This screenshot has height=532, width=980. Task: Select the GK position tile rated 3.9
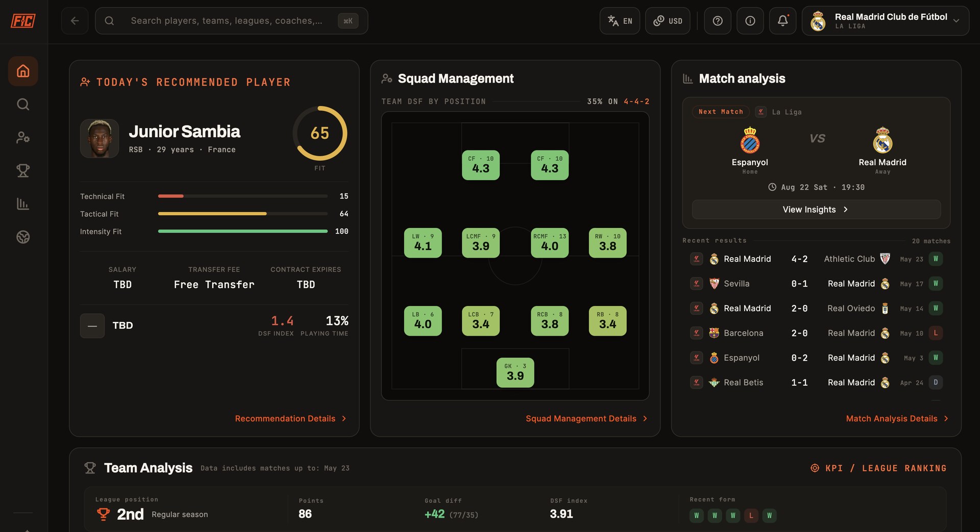[x=516, y=372]
